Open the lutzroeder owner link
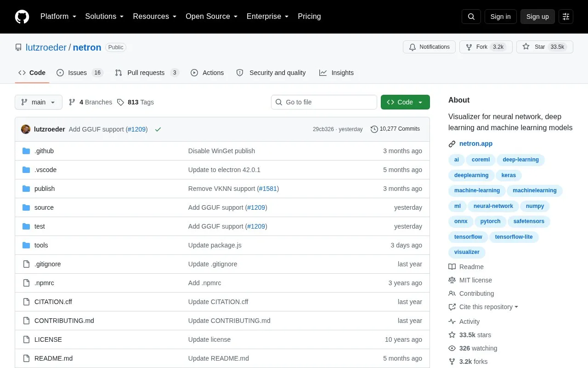588x368 pixels. [x=46, y=47]
